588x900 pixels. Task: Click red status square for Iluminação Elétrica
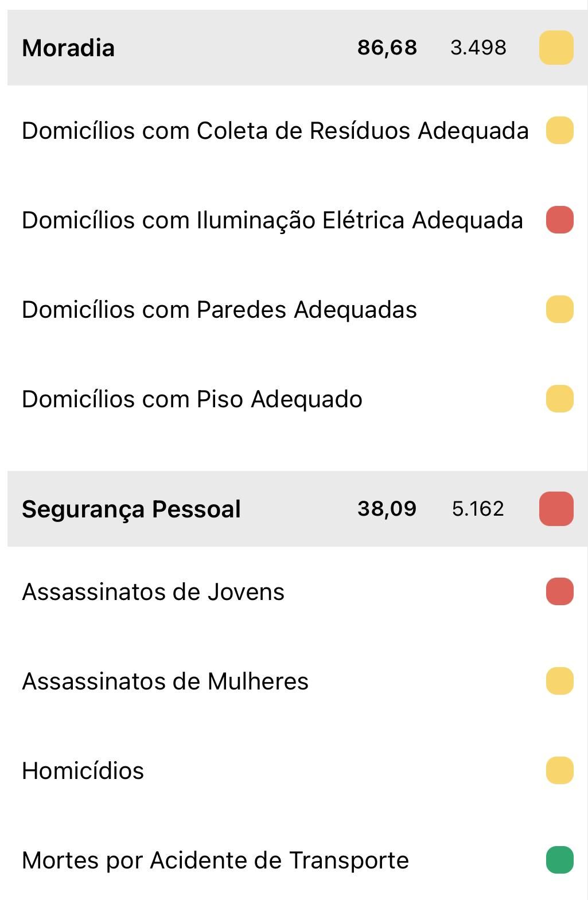[x=559, y=220]
